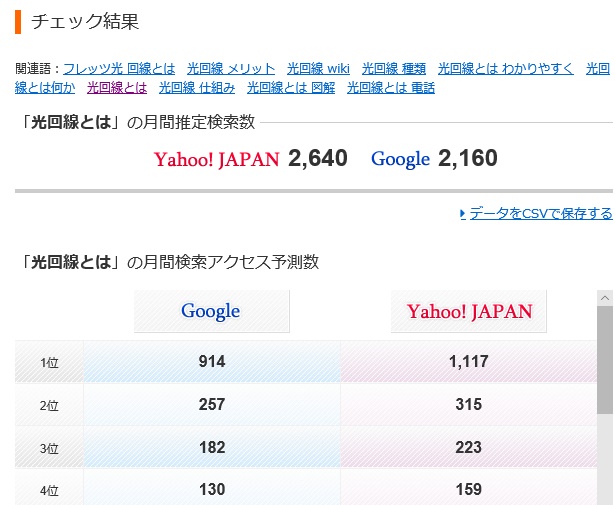Screen dimensions: 615x505
Task: Click the table's vertical scrollbar thumb
Action: (605, 360)
